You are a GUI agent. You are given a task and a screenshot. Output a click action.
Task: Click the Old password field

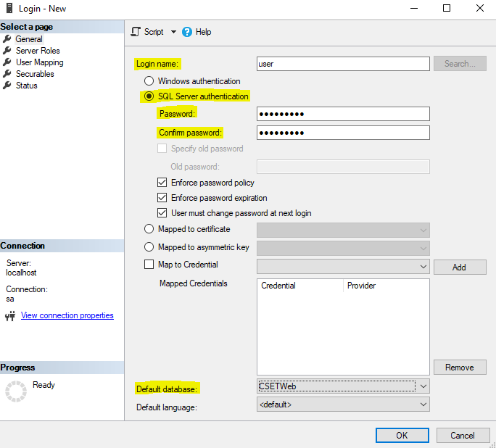[x=343, y=167]
